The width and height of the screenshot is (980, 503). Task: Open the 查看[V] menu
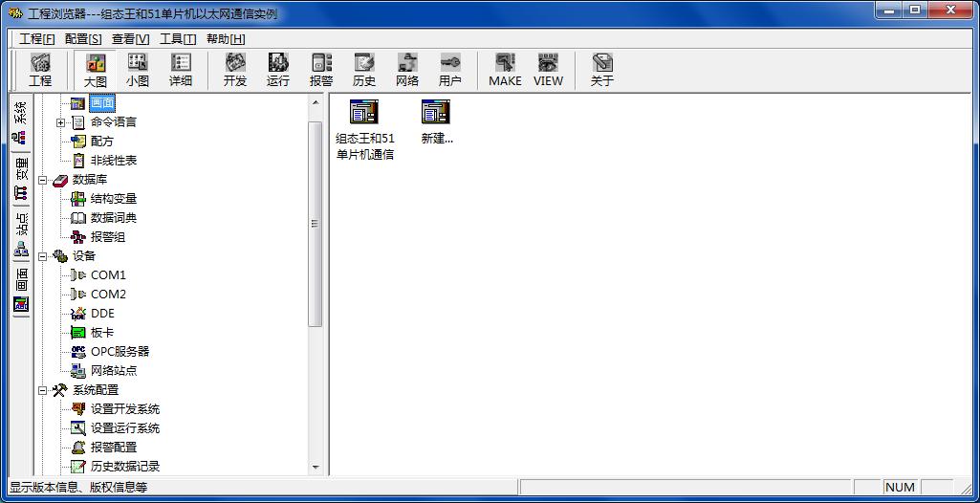click(x=131, y=39)
